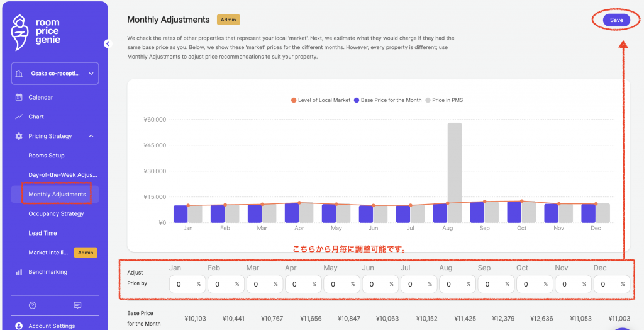Open the chat feedback icon

click(77, 305)
